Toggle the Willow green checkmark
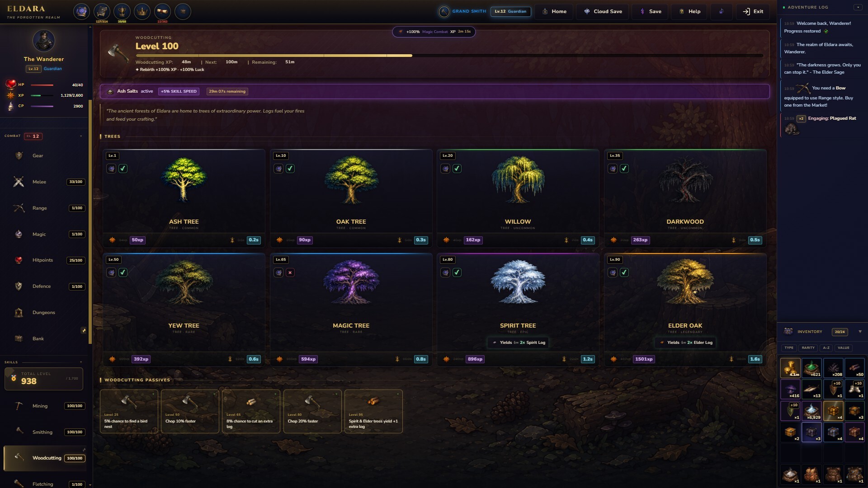Image resolution: width=868 pixels, height=488 pixels. tap(457, 169)
